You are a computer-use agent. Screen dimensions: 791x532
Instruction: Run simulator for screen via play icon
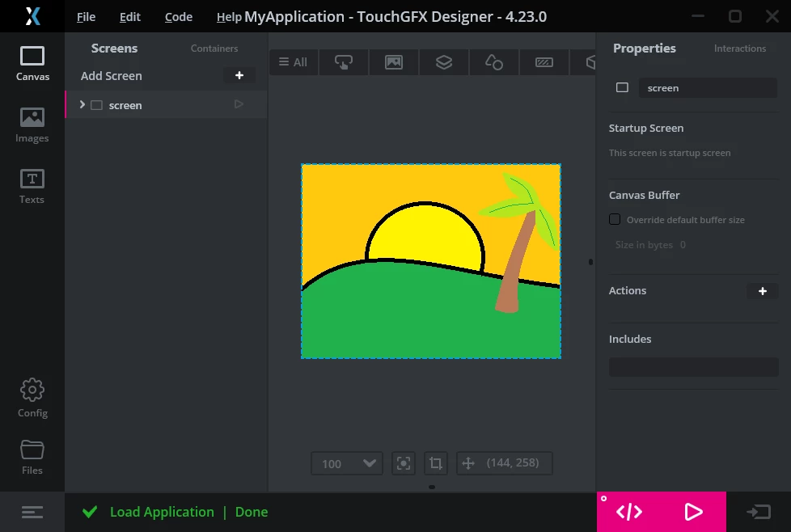coord(239,104)
